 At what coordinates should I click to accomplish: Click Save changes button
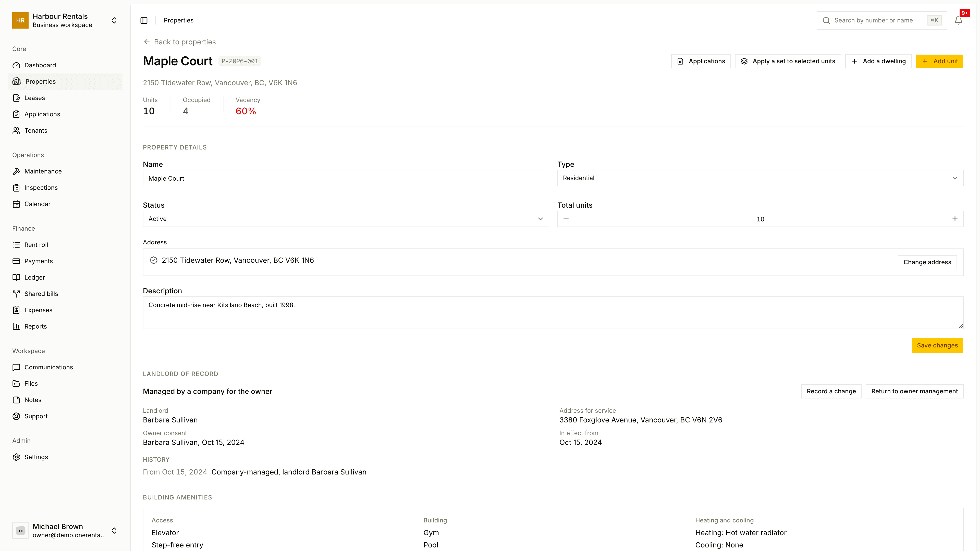[937, 345]
